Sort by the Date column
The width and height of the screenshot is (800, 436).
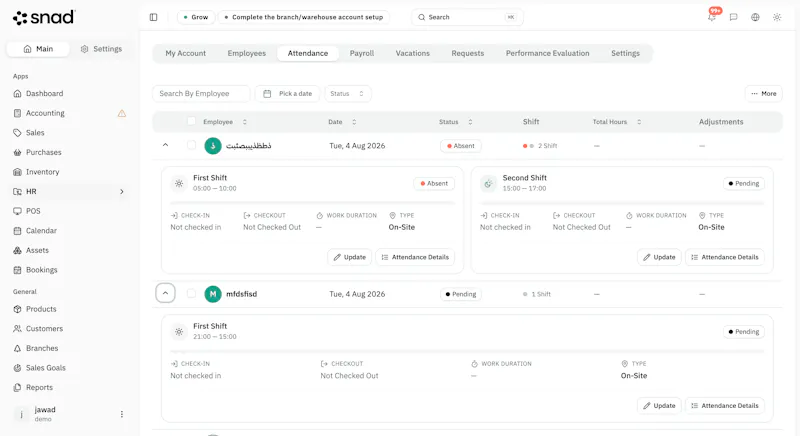click(x=342, y=122)
